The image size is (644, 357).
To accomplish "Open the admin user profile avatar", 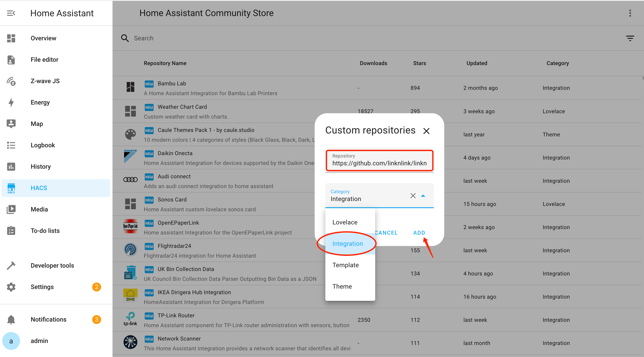I will click(x=11, y=341).
